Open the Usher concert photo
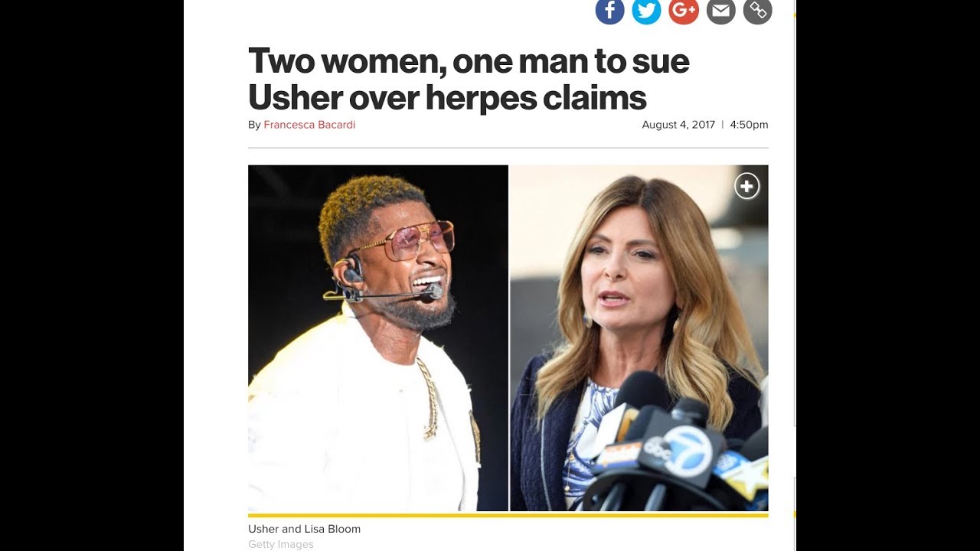Image resolution: width=980 pixels, height=551 pixels. (378, 337)
